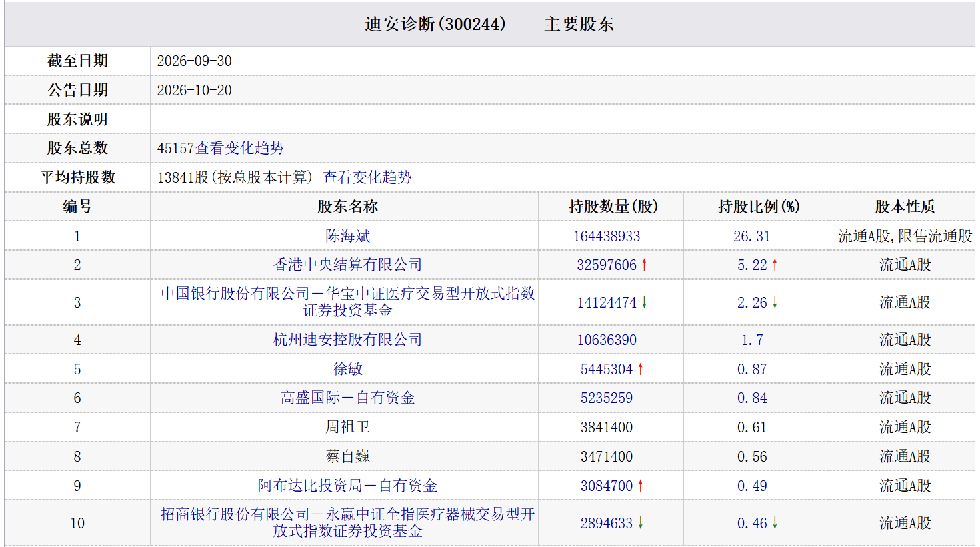Click the green down arrow beside 2.26

(x=775, y=302)
